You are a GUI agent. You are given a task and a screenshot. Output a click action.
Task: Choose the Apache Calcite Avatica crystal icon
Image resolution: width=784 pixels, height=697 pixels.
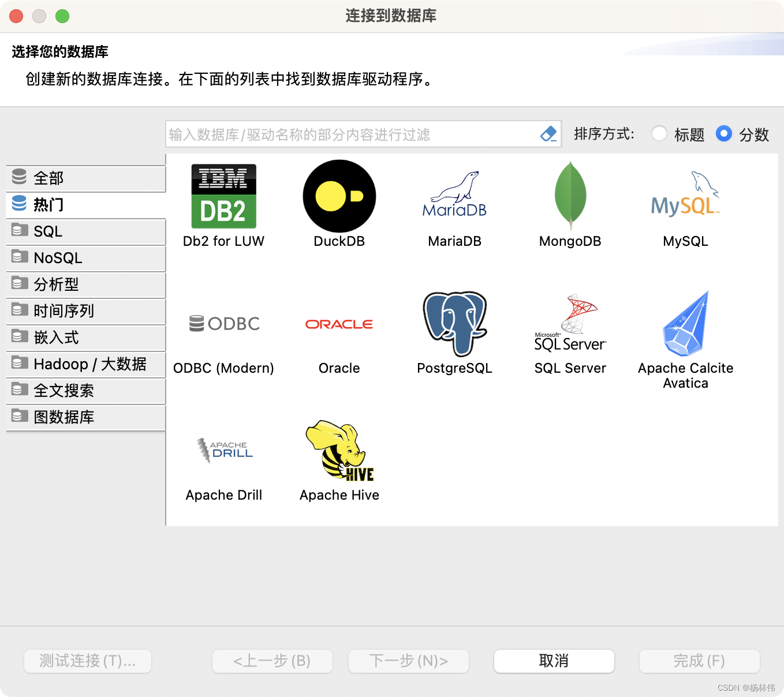tap(686, 323)
